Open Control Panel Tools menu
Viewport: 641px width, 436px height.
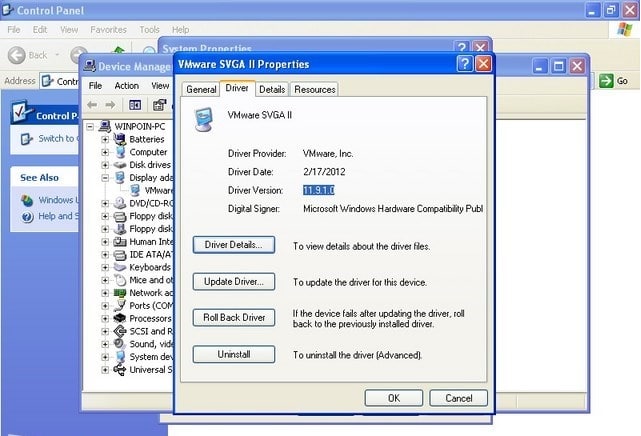[149, 30]
